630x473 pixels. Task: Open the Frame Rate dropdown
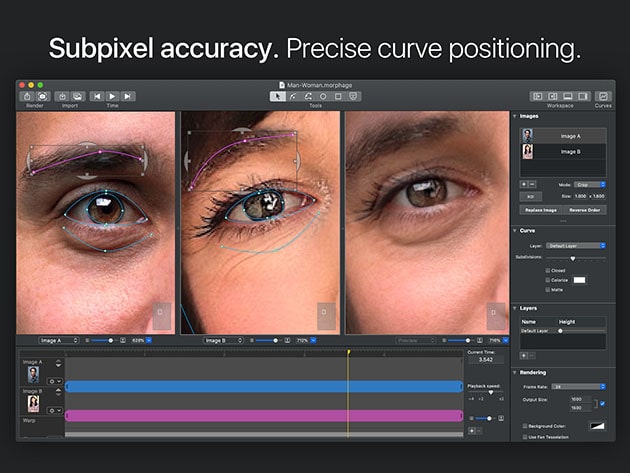tap(578, 387)
